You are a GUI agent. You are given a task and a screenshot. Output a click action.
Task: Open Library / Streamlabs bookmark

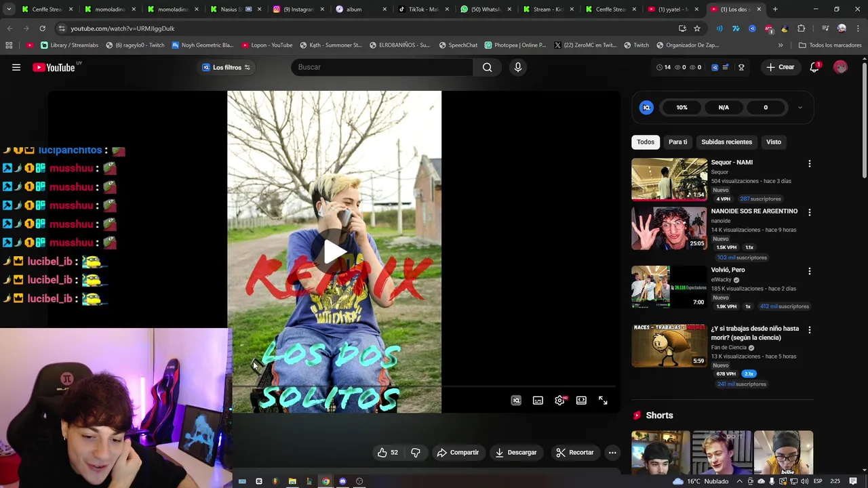(69, 45)
